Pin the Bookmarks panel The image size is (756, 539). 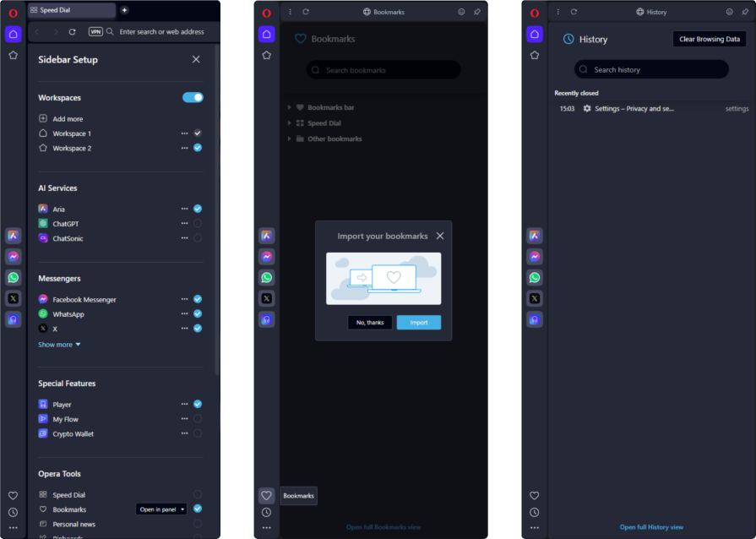click(477, 12)
